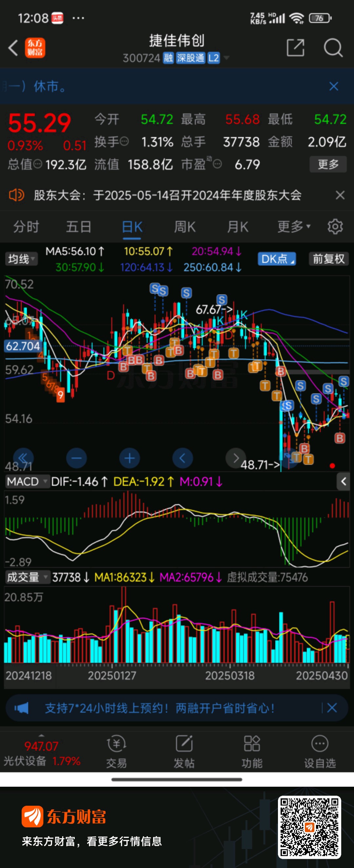Screen dimensions: 354x868
Task: Close the margin account promo banner
Action: tap(332, 708)
